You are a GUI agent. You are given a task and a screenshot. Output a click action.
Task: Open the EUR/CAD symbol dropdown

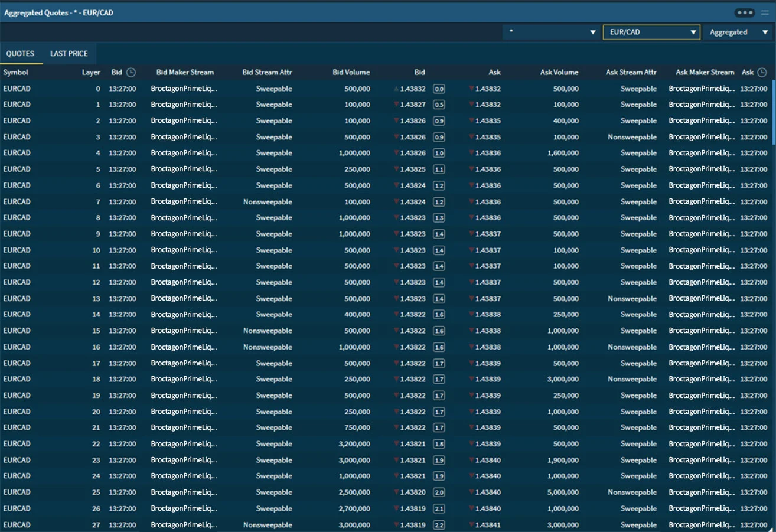[x=651, y=32]
